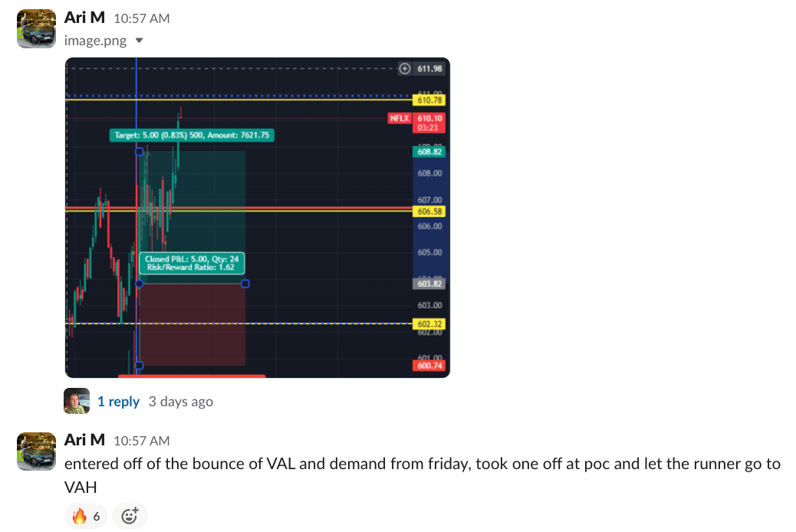
Task: Click the yellow 602.32 price label
Action: (430, 324)
